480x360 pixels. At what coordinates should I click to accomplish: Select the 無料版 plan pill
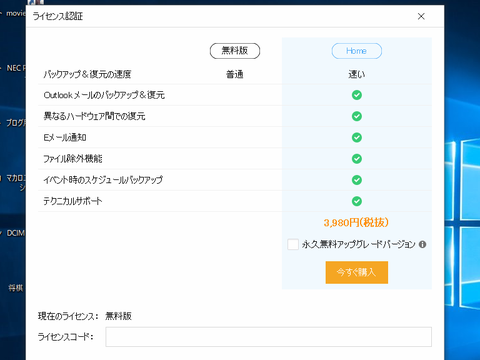235,51
